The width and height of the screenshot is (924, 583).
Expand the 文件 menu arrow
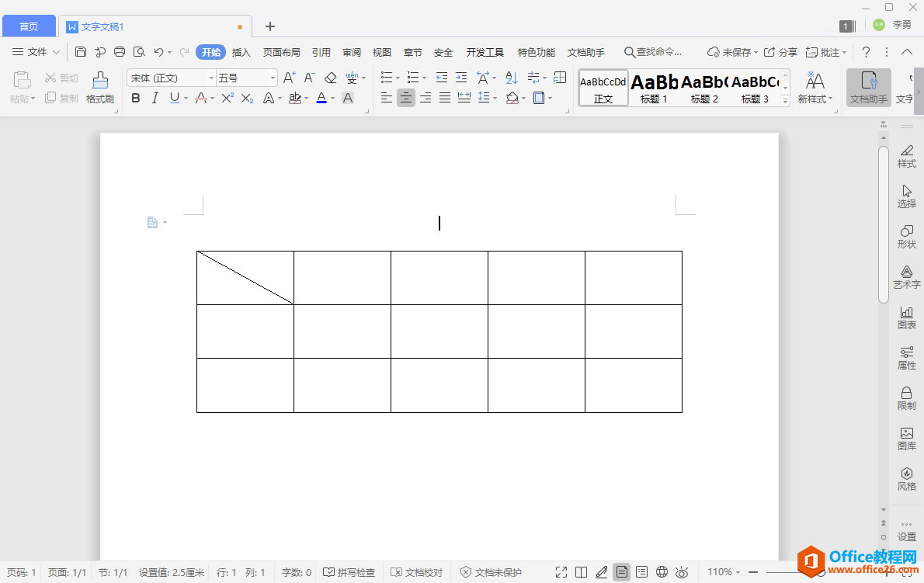click(57, 52)
